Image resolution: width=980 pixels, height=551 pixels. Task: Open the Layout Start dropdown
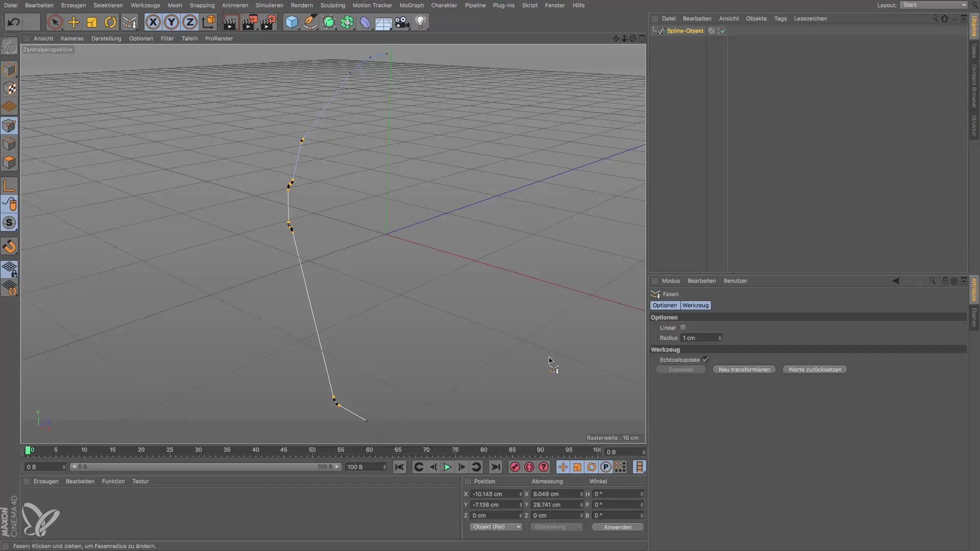(x=934, y=5)
